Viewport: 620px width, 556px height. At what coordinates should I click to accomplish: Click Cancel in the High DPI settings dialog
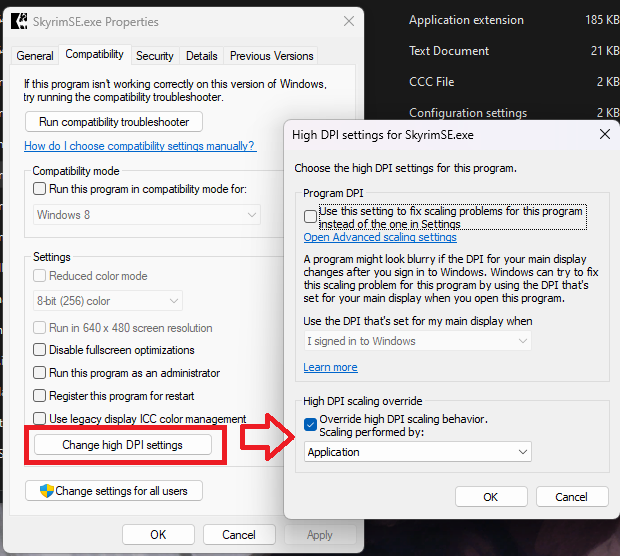572,497
